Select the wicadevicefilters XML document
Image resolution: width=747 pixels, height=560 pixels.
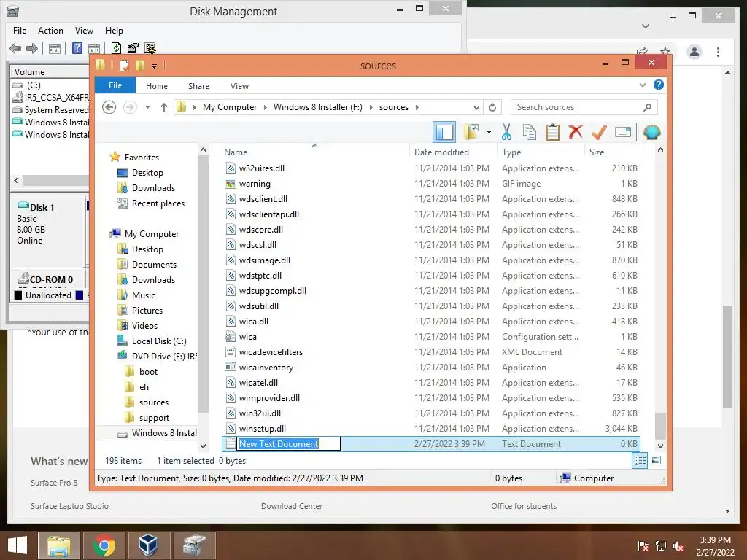[x=431, y=352]
